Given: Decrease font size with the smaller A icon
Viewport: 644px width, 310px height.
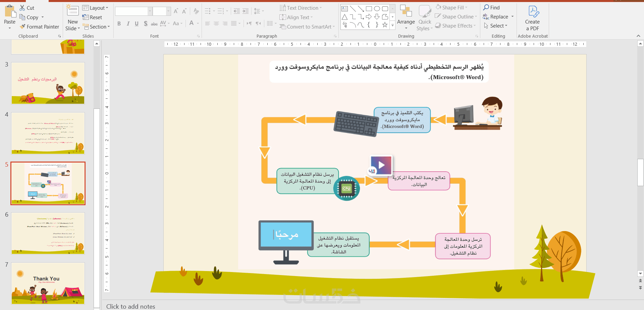Looking at the screenshot, I should point(184,11).
